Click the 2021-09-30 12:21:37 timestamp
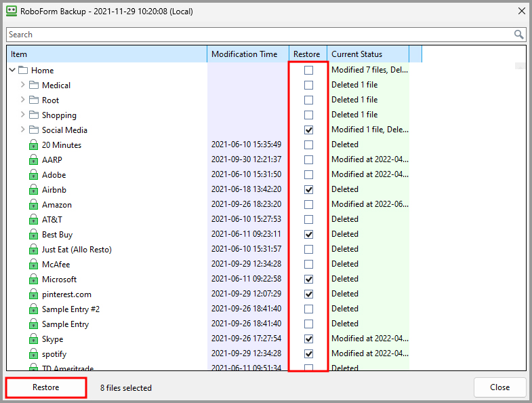532x403 pixels. (246, 159)
